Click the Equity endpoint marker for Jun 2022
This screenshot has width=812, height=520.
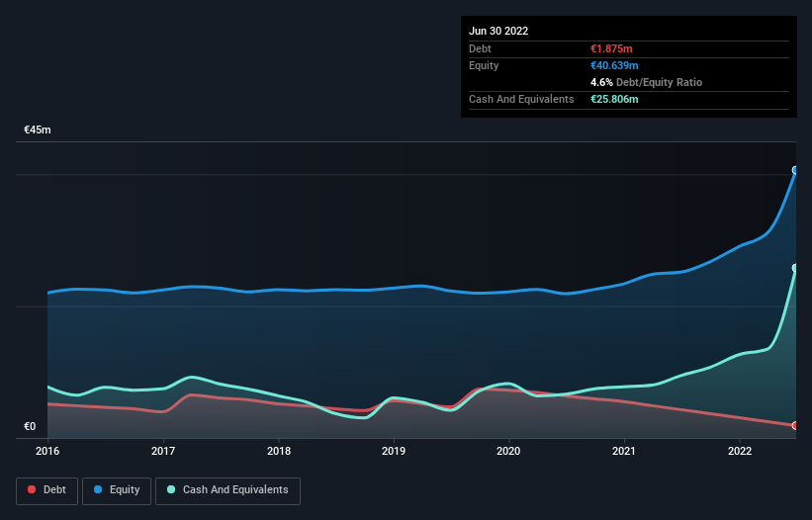click(x=795, y=170)
